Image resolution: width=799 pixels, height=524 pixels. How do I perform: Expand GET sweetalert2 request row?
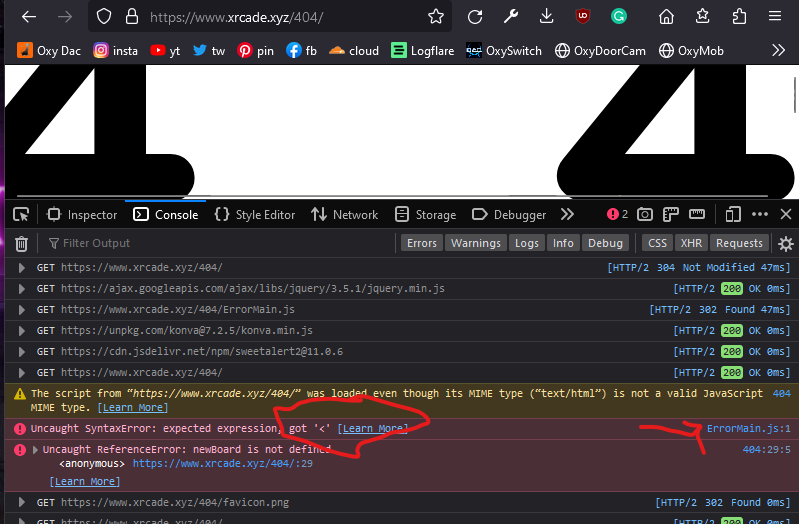point(21,352)
